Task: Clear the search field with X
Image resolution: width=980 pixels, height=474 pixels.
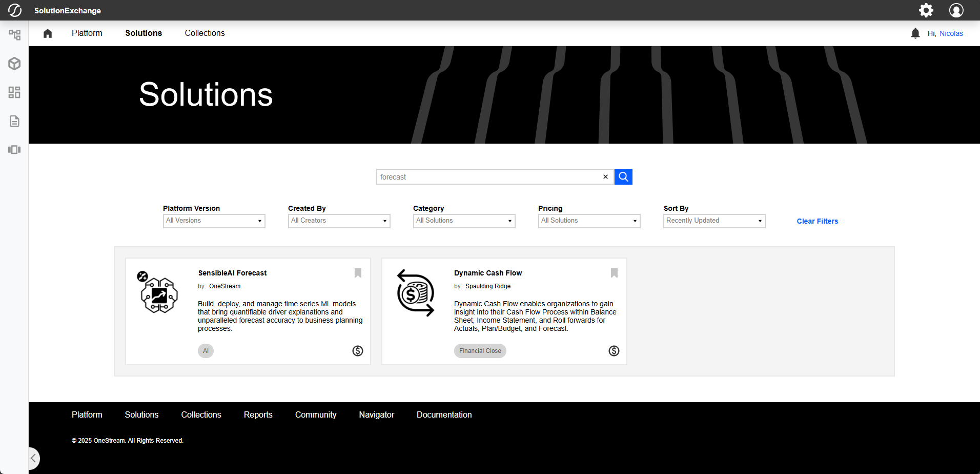Action: [x=605, y=176]
